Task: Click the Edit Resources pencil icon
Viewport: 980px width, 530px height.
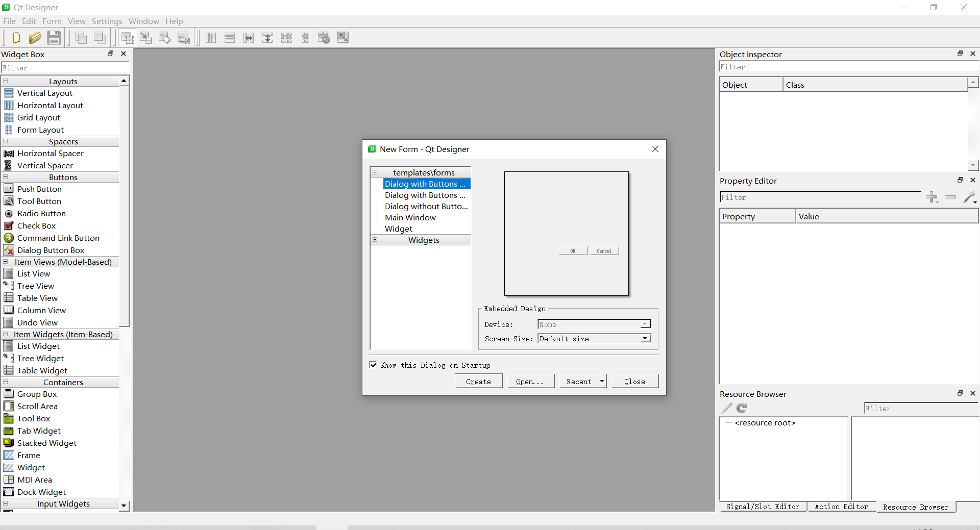Action: point(727,408)
